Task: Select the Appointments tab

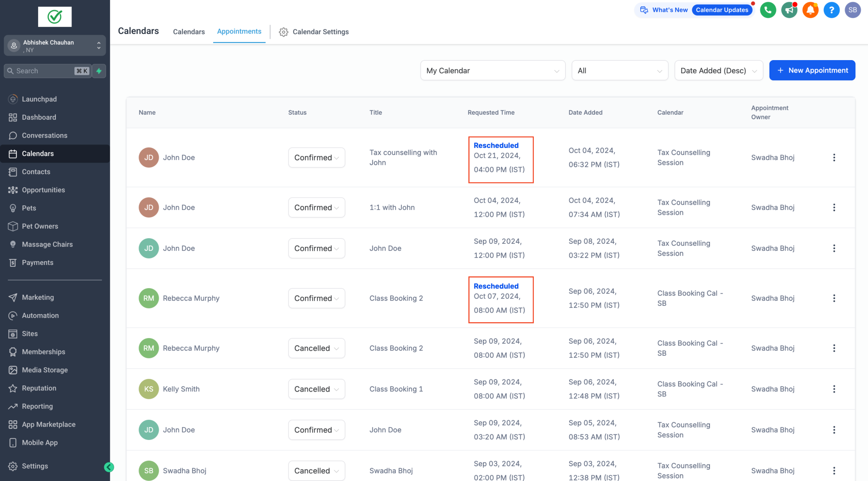Action: [x=239, y=31]
